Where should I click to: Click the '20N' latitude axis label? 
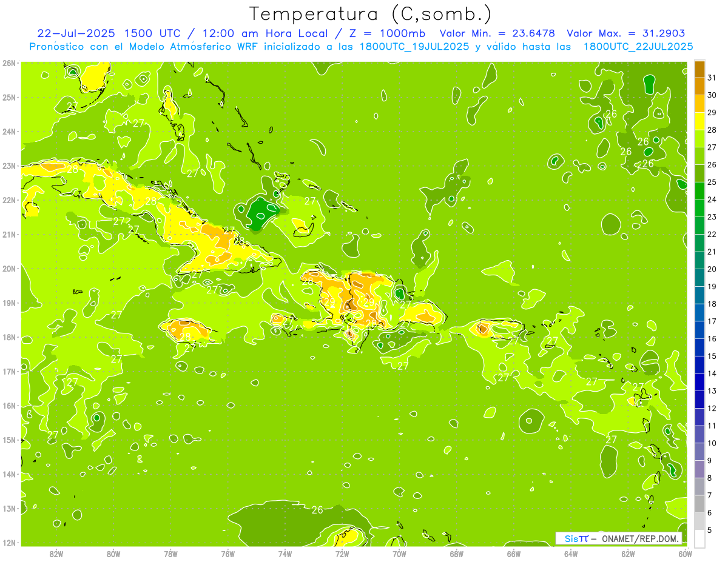coord(9,269)
